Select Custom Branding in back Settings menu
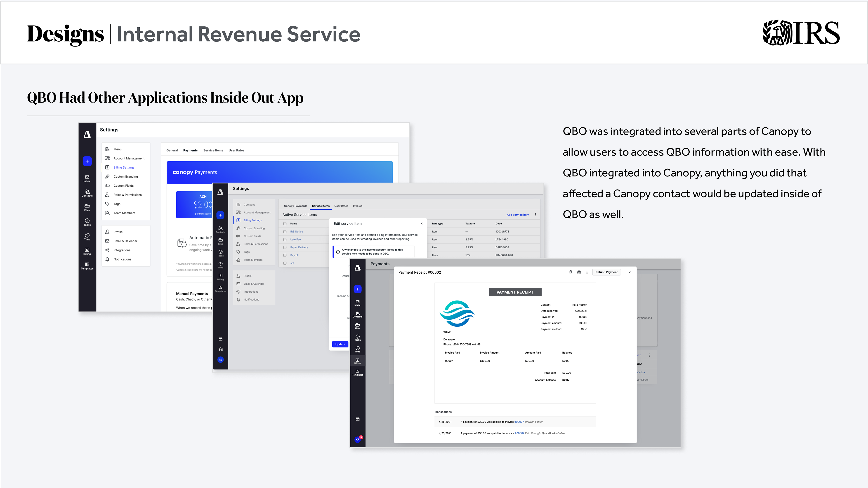The width and height of the screenshot is (868, 488). pos(126,176)
